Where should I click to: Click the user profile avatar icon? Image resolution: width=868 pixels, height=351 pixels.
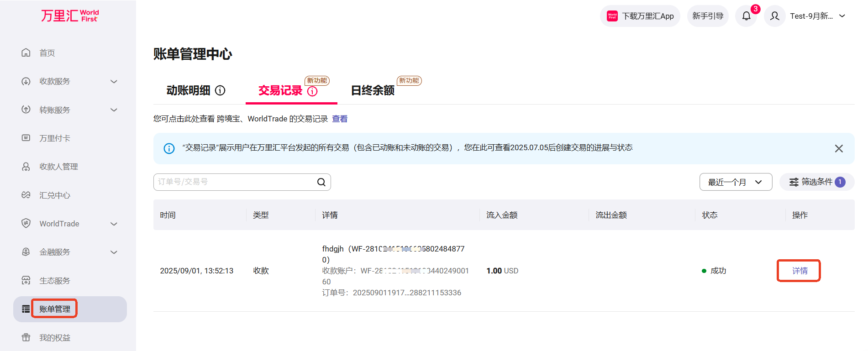click(x=774, y=16)
